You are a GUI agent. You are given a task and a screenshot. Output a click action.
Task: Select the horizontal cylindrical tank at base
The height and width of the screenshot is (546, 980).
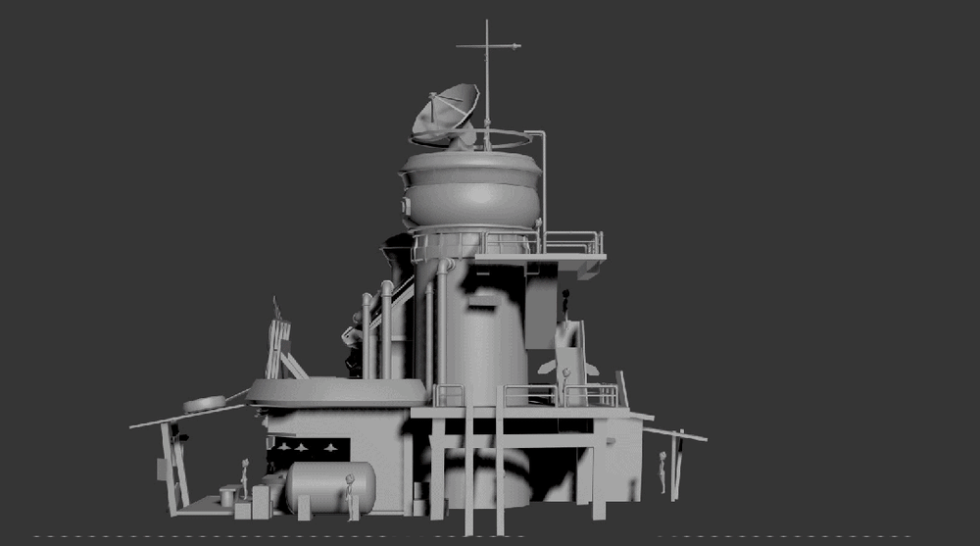330,487
